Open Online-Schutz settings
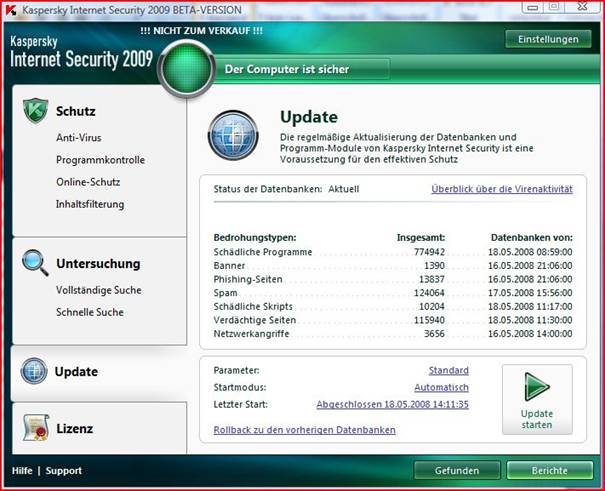Viewport: 605px width, 491px height. 88,182
